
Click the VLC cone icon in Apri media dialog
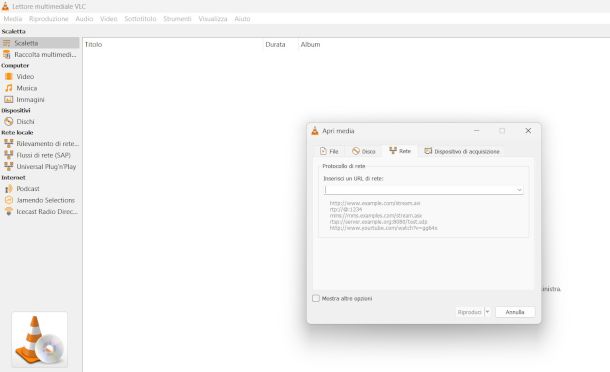click(x=315, y=131)
